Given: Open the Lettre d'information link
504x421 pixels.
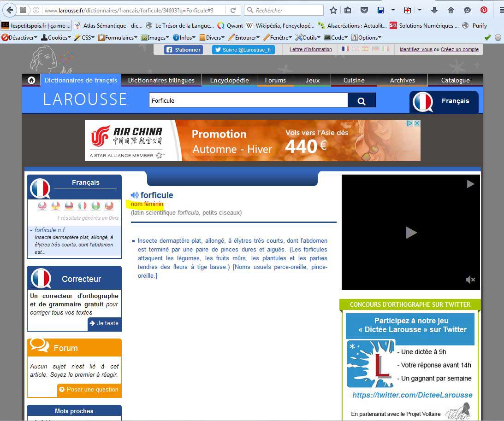Looking at the screenshot, I should (x=311, y=49).
